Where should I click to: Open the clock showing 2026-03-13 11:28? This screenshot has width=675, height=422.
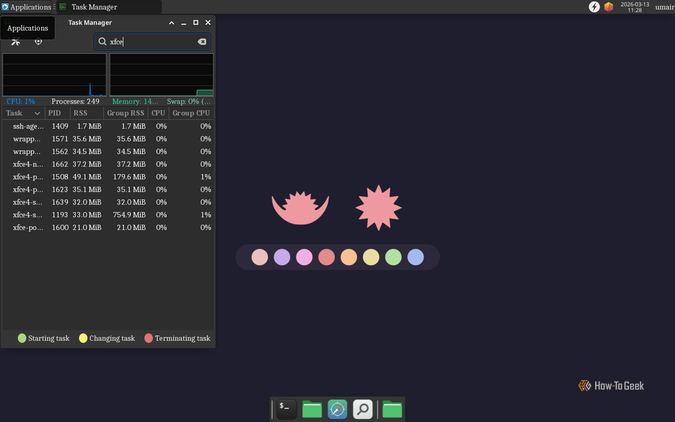point(635,7)
